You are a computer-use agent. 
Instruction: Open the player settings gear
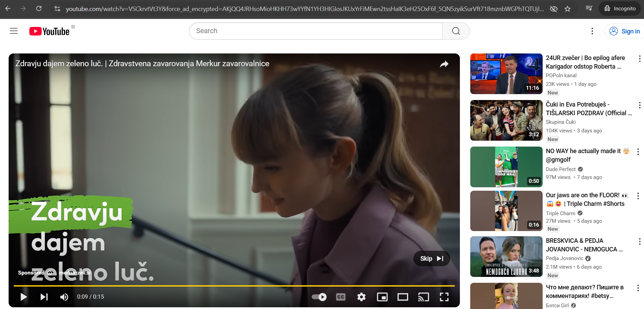(x=361, y=297)
